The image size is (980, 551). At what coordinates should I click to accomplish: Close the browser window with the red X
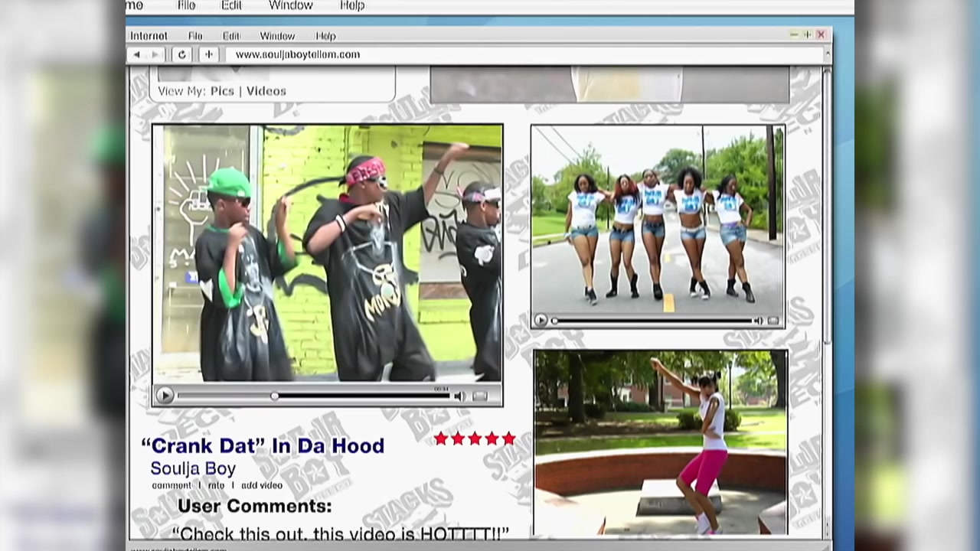[x=821, y=35]
